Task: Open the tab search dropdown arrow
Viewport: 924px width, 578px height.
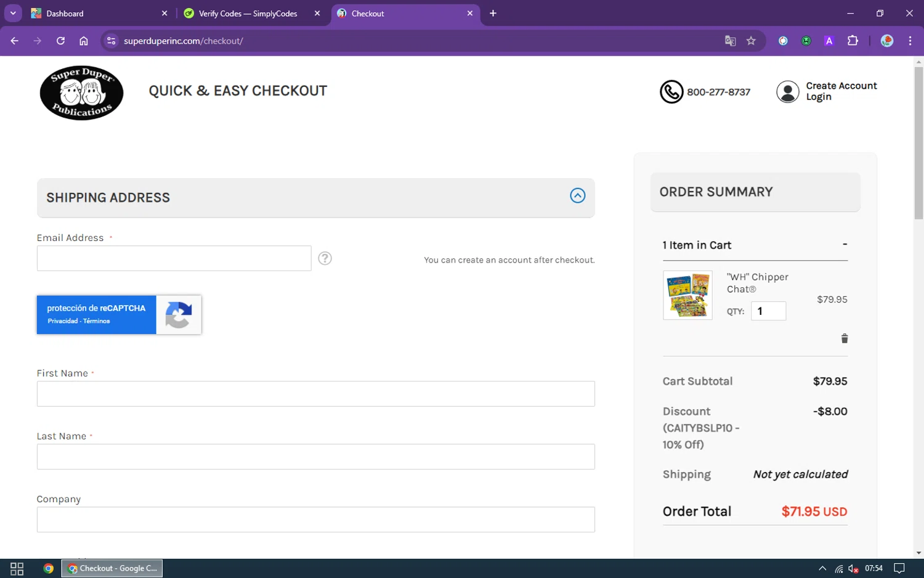Action: 13,13
